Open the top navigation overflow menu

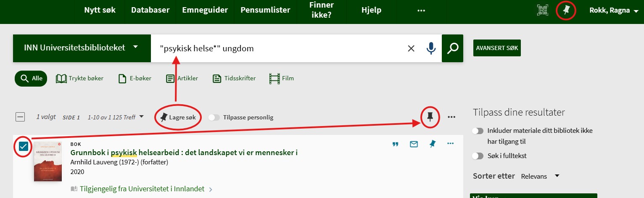(x=421, y=11)
